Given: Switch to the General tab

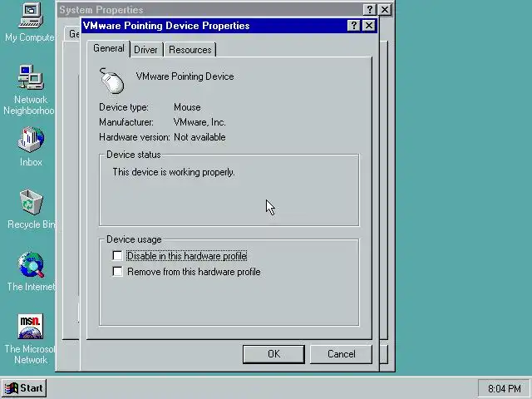Looking at the screenshot, I should click(x=109, y=48).
